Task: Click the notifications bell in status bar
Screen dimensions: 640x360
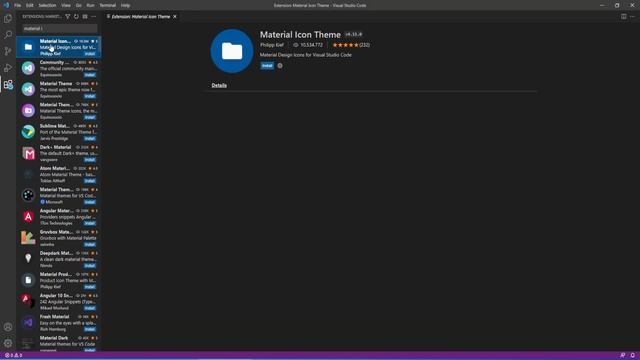Action: (x=632, y=356)
